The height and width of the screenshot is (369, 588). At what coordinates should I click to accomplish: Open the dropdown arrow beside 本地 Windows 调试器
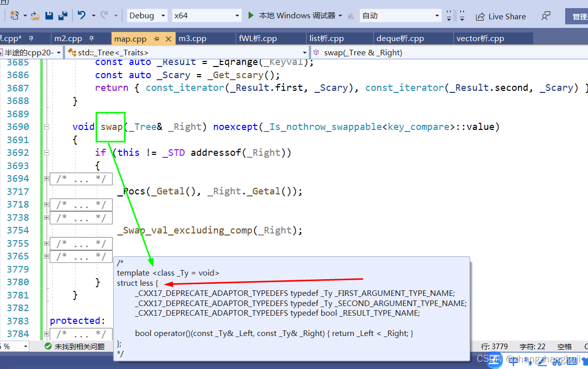340,16
